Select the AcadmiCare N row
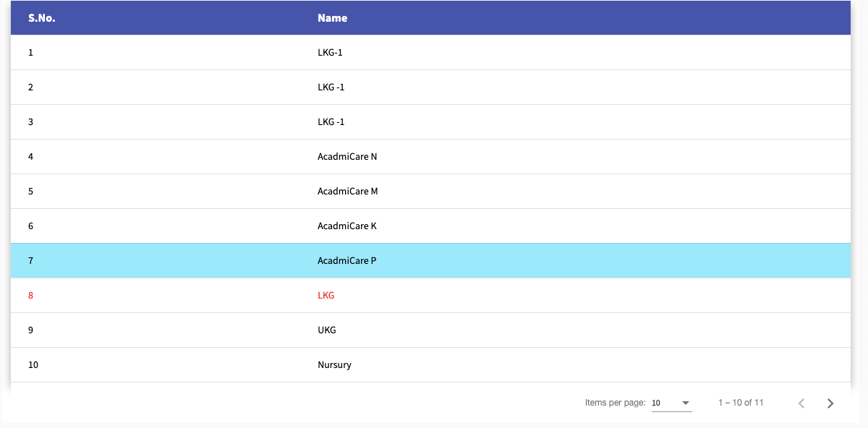 click(348, 156)
